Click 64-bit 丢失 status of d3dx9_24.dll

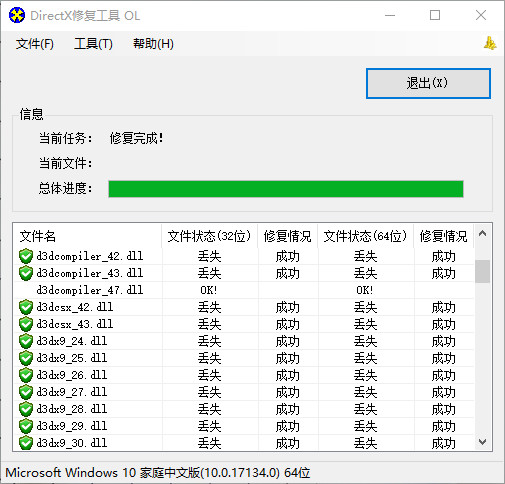365,341
